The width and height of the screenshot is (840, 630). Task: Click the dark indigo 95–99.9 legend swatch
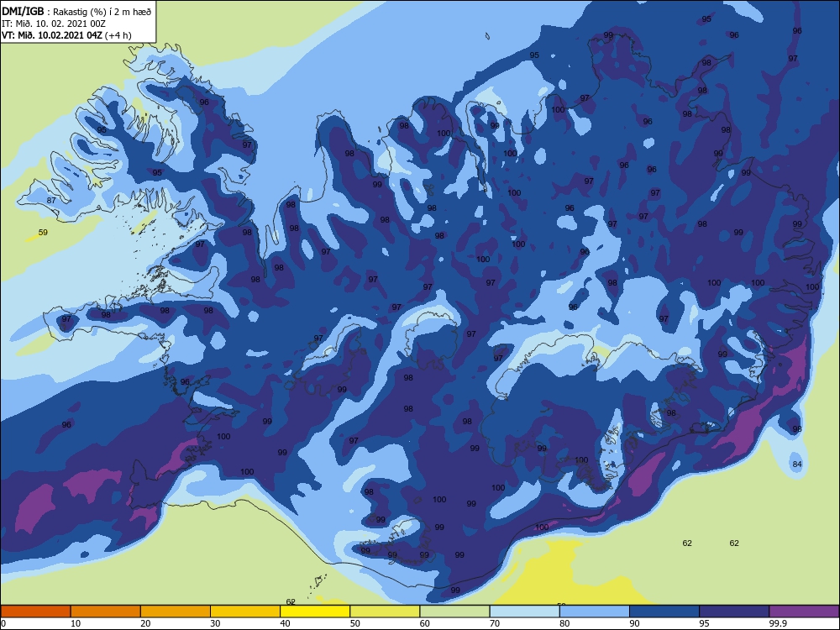tap(734, 612)
